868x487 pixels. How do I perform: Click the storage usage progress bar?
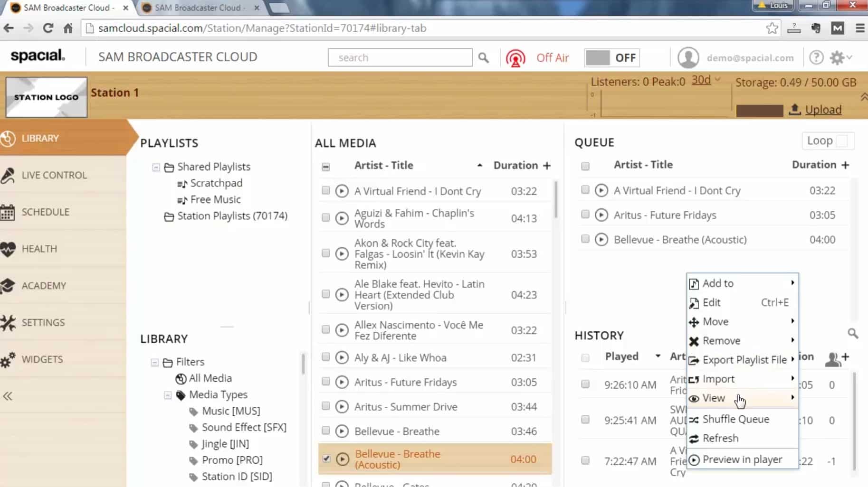(759, 110)
